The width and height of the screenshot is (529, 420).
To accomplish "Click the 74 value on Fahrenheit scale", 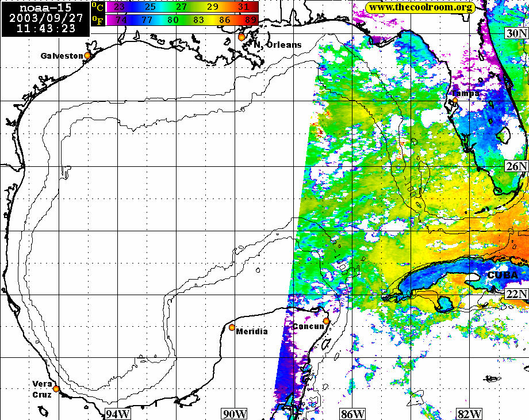I will coord(121,20).
